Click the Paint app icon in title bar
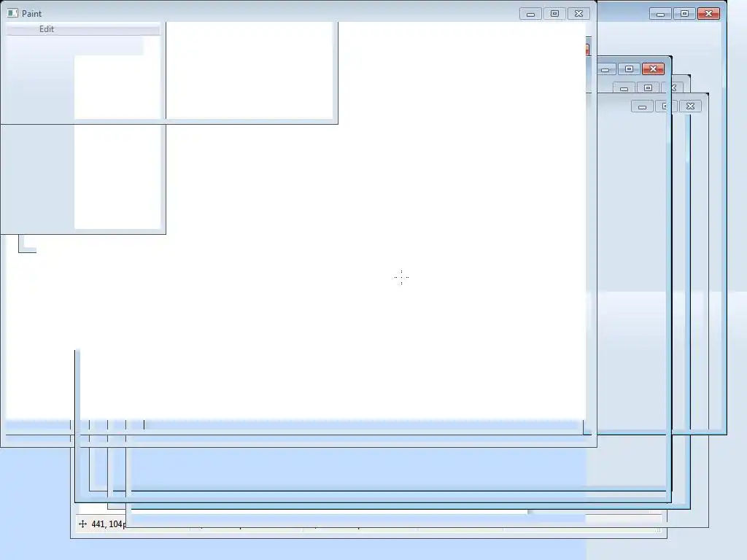 click(13, 13)
